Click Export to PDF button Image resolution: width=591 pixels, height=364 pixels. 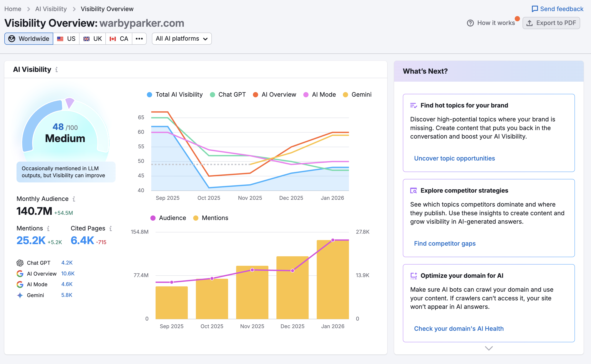click(551, 23)
